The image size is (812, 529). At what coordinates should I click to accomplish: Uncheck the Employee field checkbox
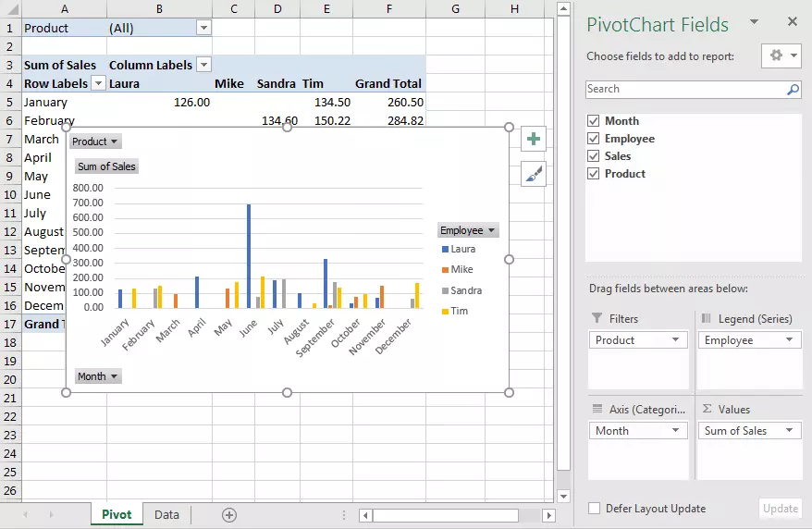click(594, 139)
